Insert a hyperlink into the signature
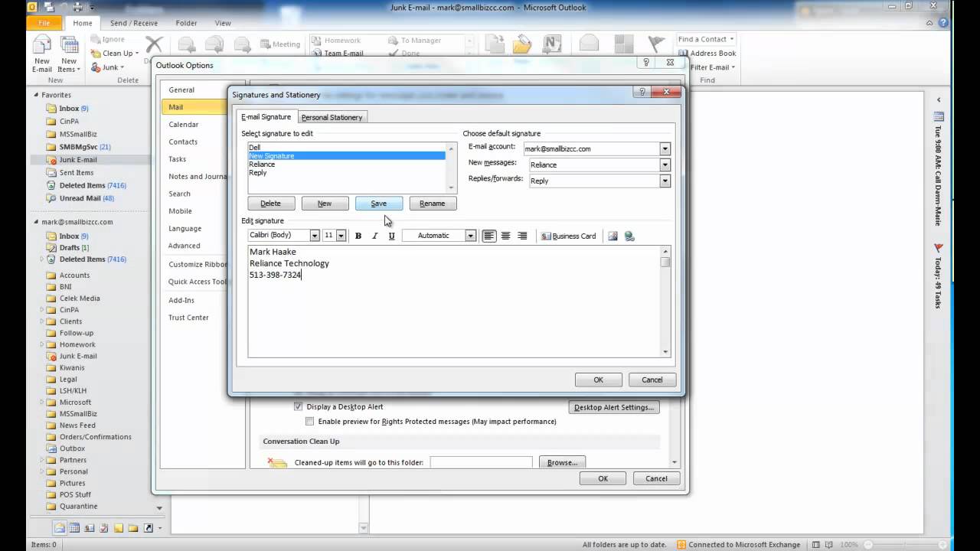 click(x=629, y=236)
